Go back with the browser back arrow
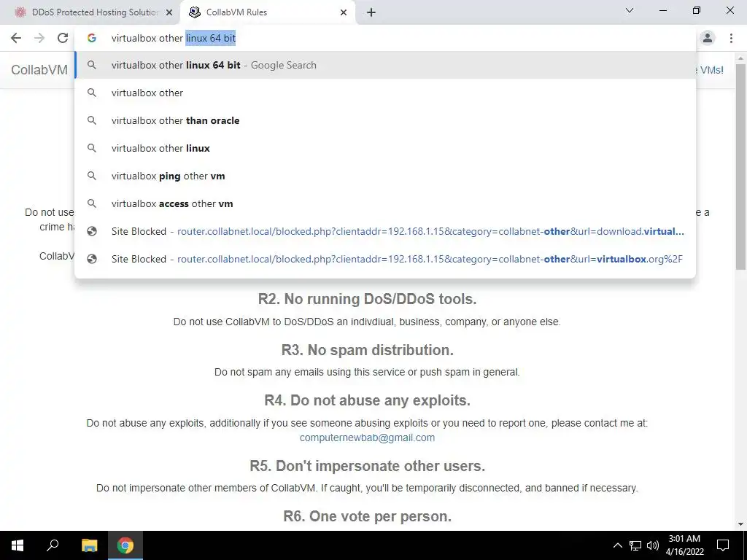The width and height of the screenshot is (747, 560). 16,38
